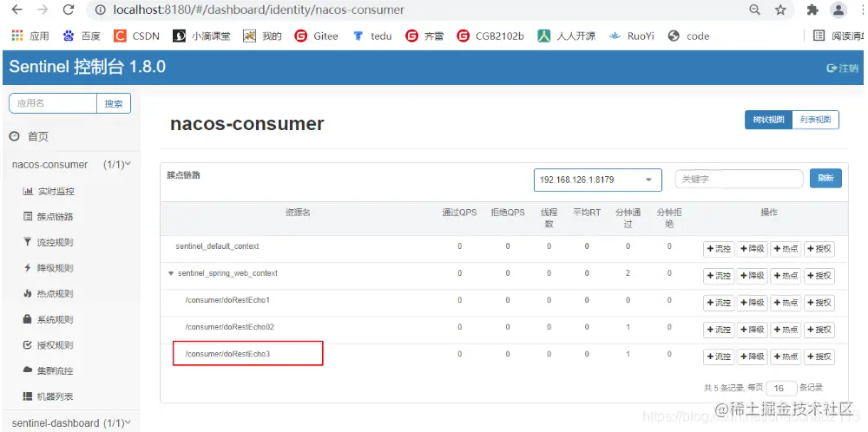This screenshot has height=432, width=868.
Task: Open the 阅读清单 reading list
Action: (x=839, y=36)
